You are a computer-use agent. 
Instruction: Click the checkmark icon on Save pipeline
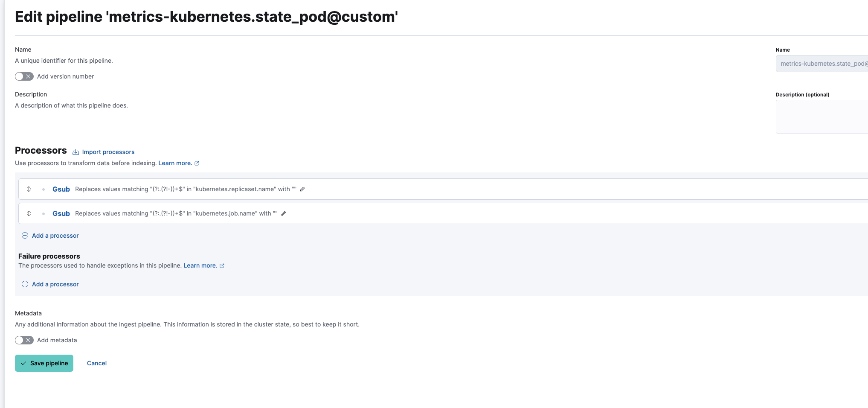pos(23,363)
